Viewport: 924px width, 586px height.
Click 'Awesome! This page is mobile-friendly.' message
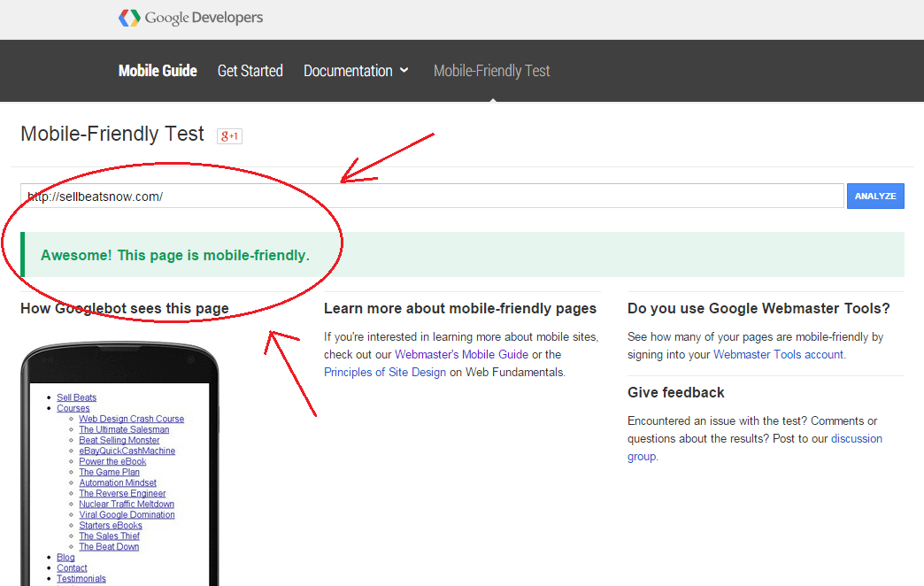coord(175,255)
